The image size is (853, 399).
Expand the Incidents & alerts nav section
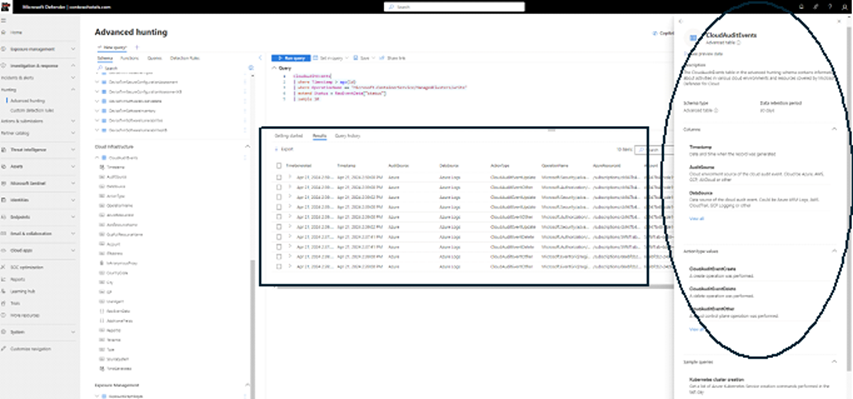click(73, 78)
